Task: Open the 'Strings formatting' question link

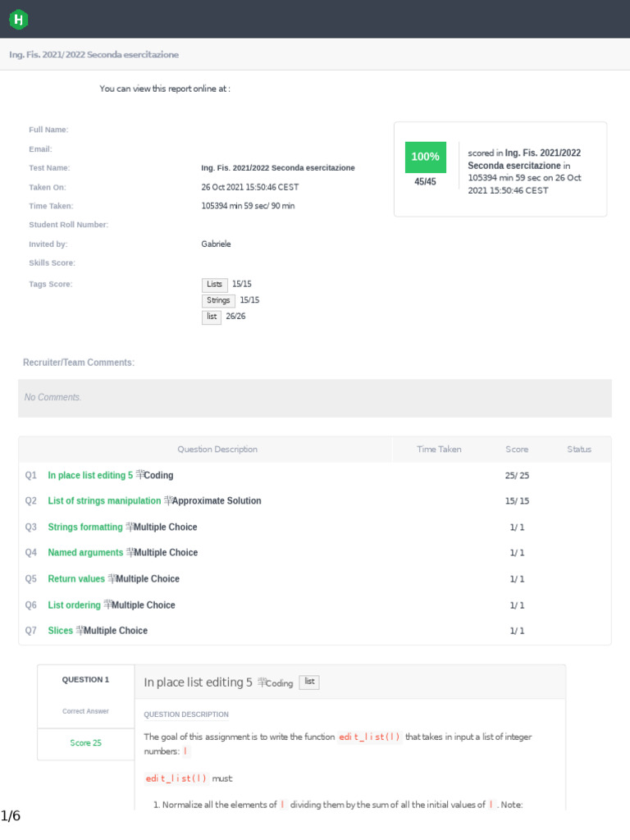Action: click(x=85, y=527)
